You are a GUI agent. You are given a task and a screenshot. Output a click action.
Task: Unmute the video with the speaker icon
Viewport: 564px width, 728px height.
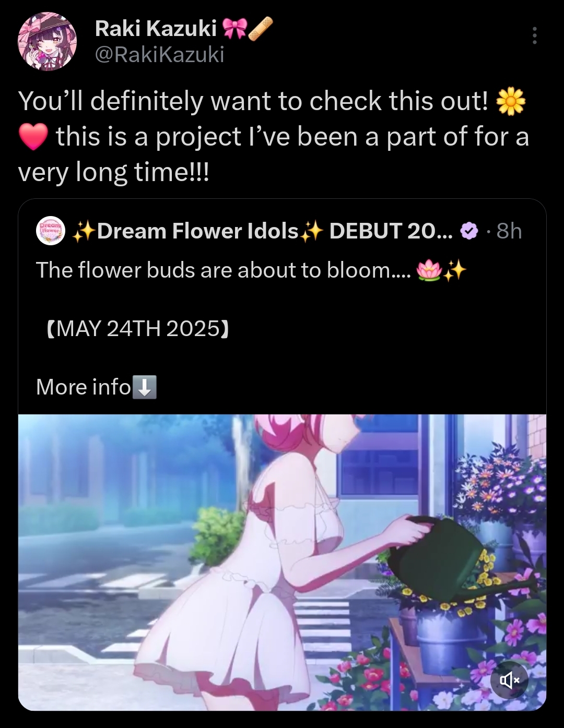pyautogui.click(x=509, y=680)
